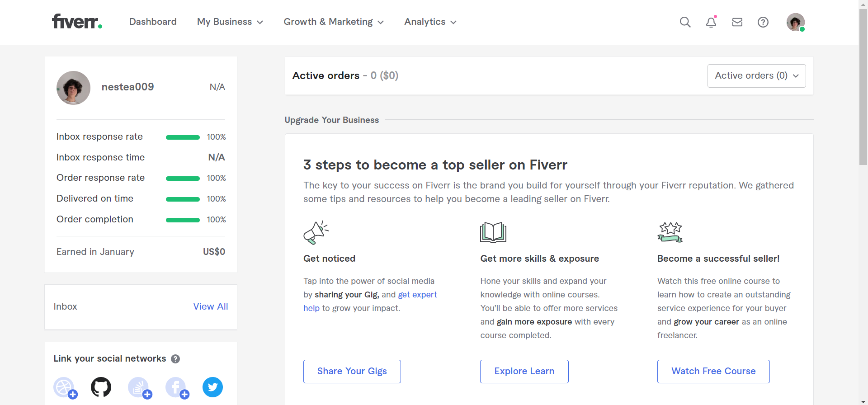
Task: Link your Dribbble account
Action: coord(65,387)
